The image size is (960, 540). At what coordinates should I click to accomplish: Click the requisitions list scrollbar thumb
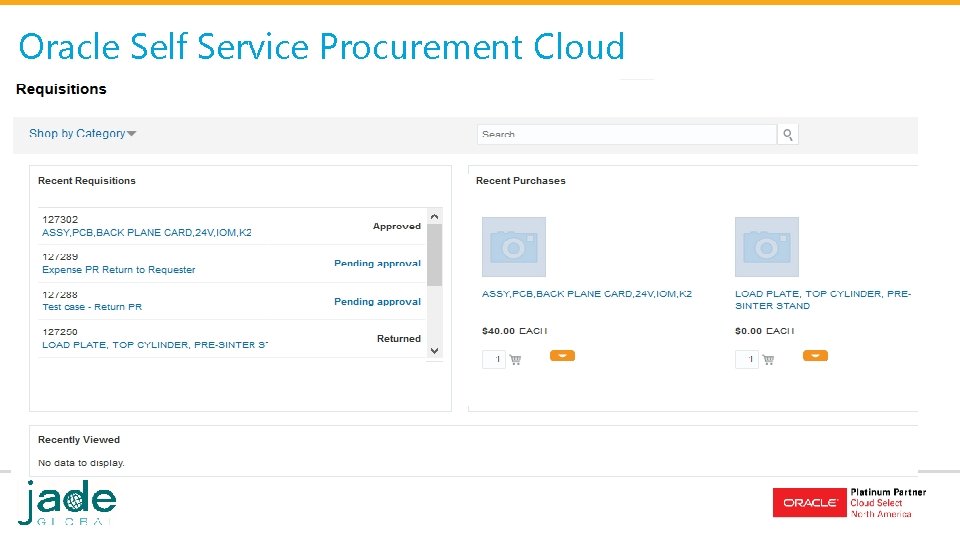[x=434, y=255]
